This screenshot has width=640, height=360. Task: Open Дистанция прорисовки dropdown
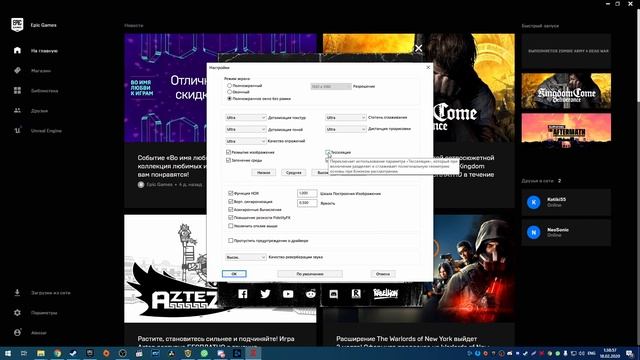click(x=345, y=129)
